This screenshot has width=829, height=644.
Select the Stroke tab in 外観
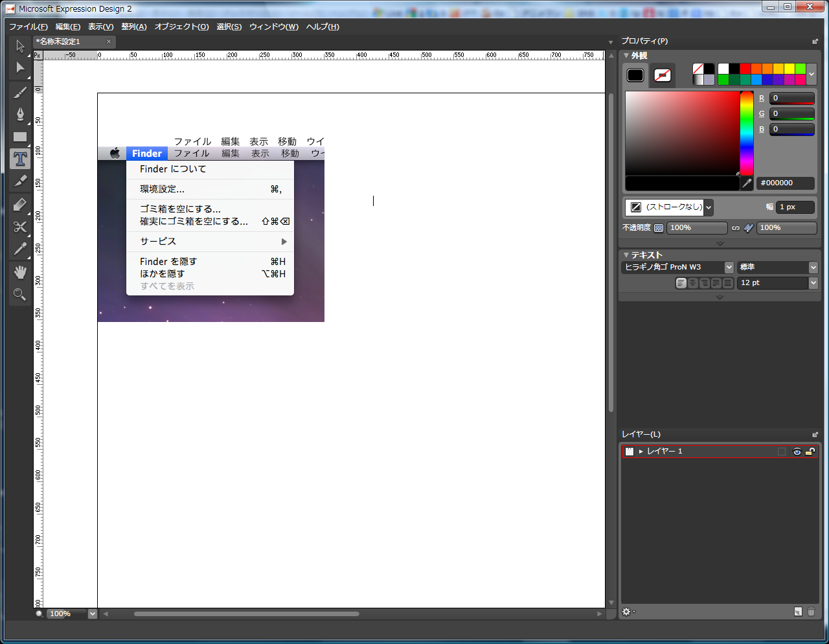click(x=662, y=75)
